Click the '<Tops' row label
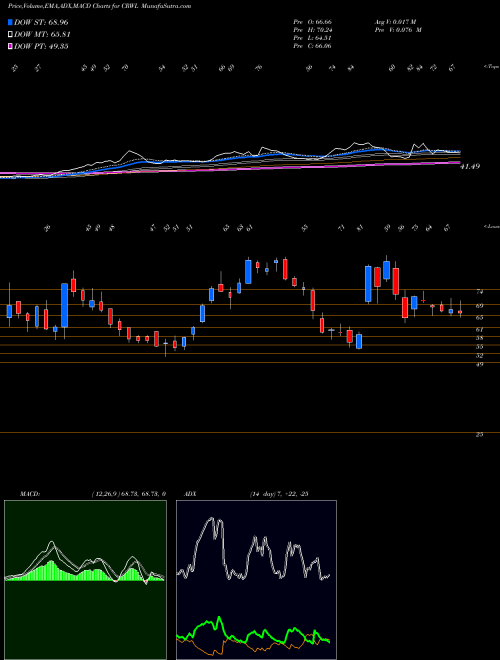500x660 pixels. 491,67
